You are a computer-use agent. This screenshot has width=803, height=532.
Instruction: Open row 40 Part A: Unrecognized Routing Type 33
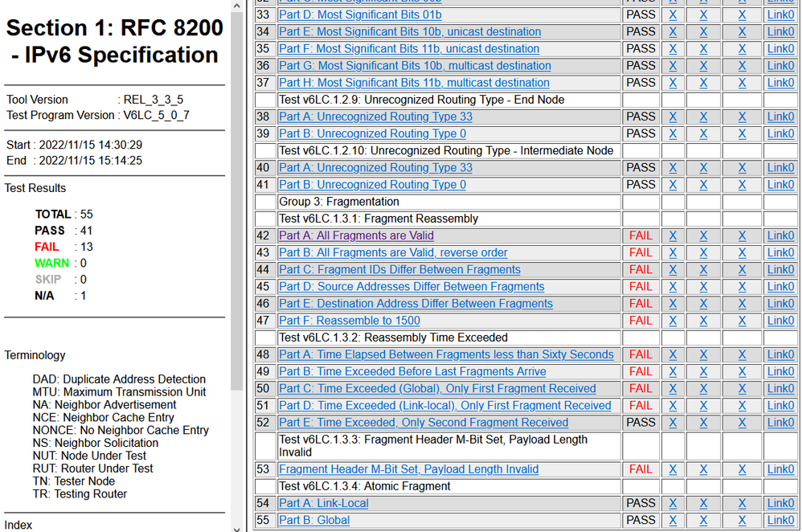(375, 167)
